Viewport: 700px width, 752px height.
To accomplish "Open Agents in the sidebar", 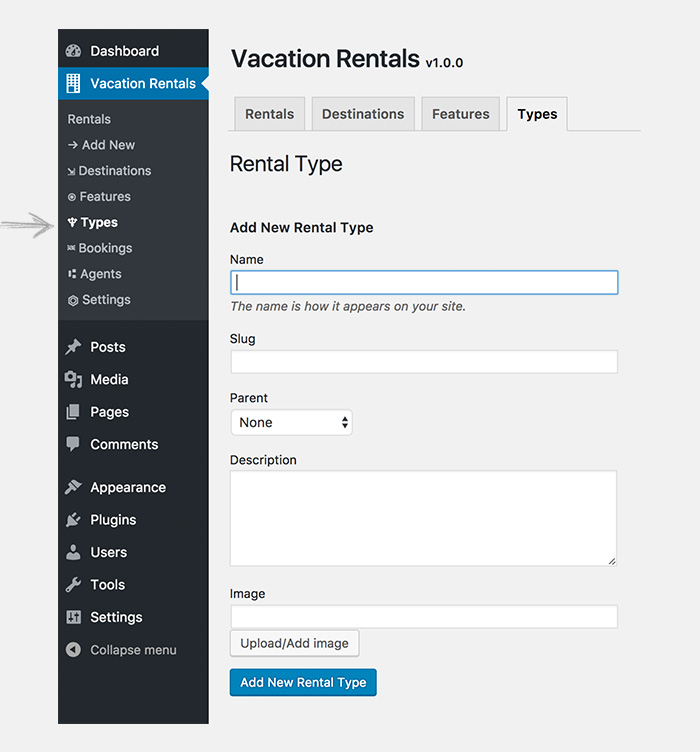I will [101, 274].
